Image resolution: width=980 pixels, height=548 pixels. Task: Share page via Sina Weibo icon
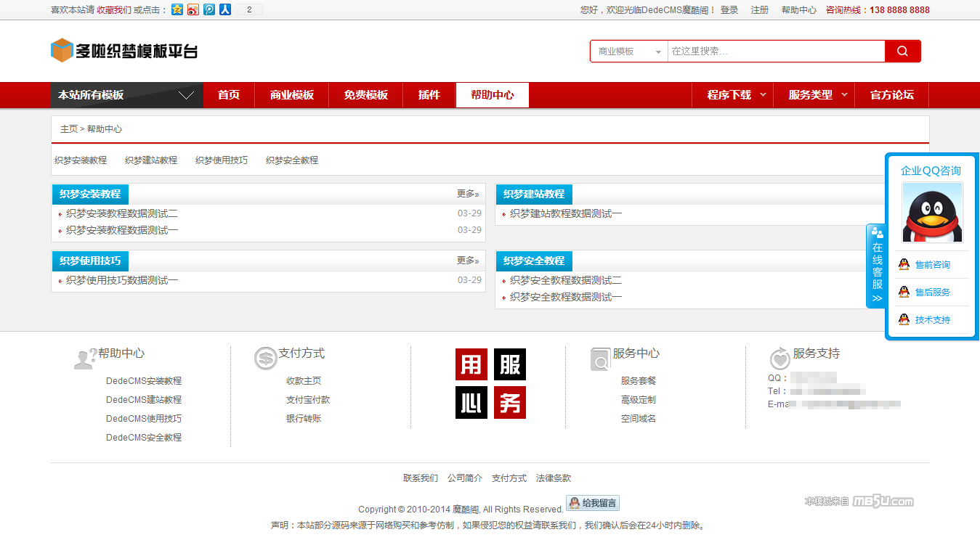pos(193,10)
